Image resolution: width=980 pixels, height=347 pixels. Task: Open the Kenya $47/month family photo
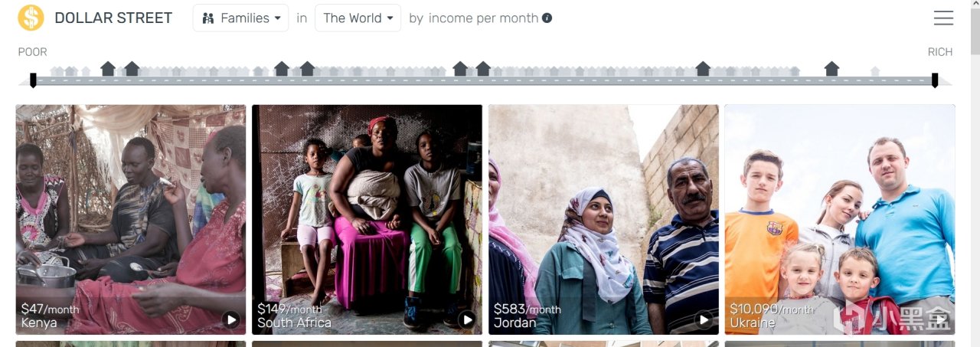click(x=131, y=220)
